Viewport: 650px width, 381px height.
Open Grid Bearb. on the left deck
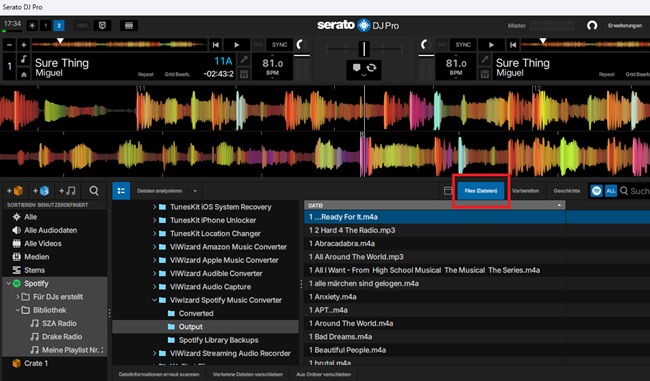click(x=177, y=75)
